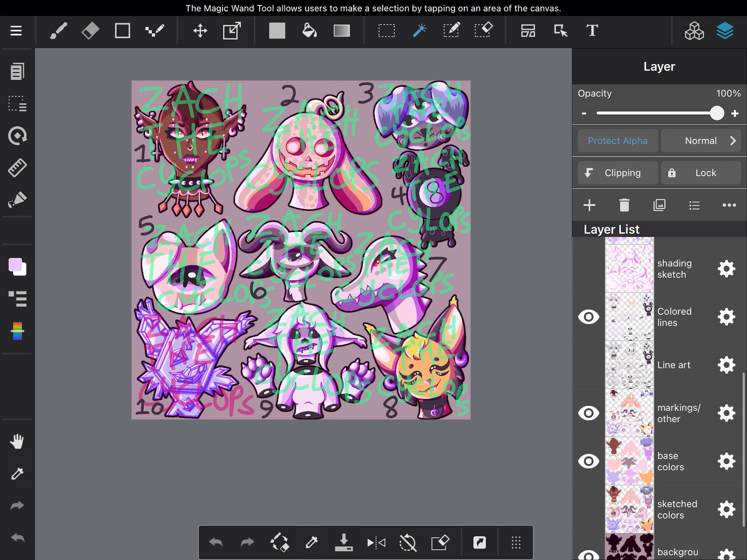
Task: Add a new layer with plus
Action: coord(589,205)
